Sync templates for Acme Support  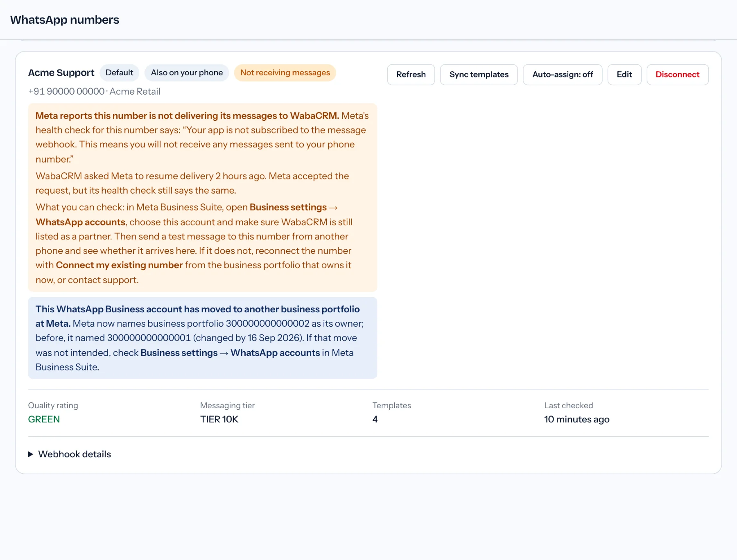pyautogui.click(x=479, y=75)
